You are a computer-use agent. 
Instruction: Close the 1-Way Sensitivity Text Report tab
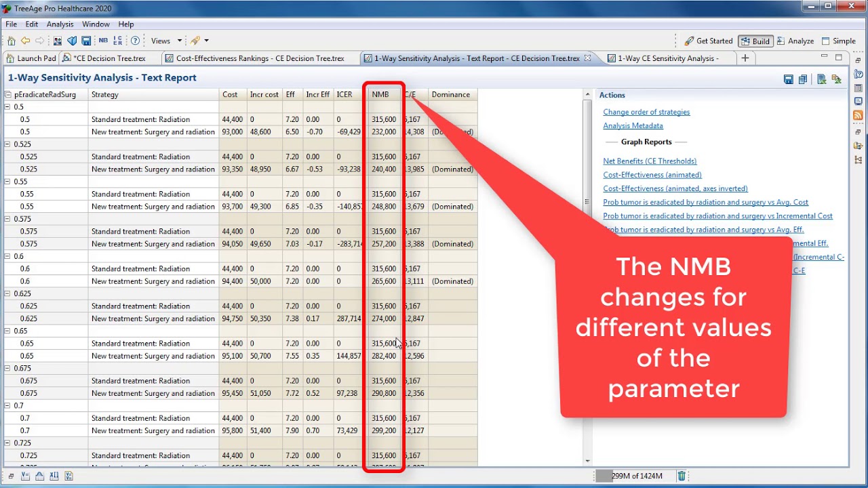click(588, 58)
